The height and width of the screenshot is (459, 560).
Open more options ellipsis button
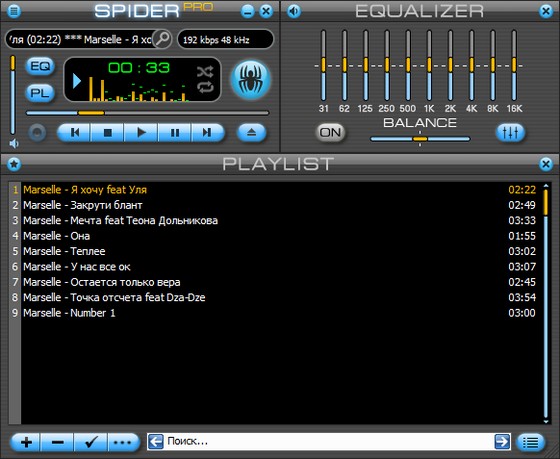[x=123, y=443]
